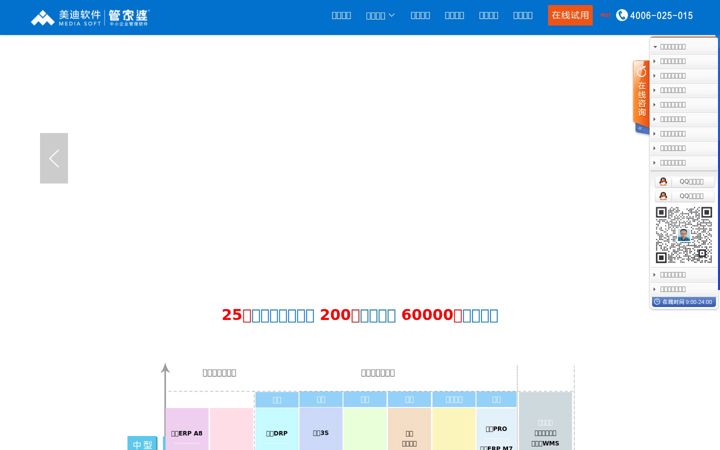Click the 在线时间 9:00-24:00 bar
Viewport: 720px width, 450px height.
(683, 302)
